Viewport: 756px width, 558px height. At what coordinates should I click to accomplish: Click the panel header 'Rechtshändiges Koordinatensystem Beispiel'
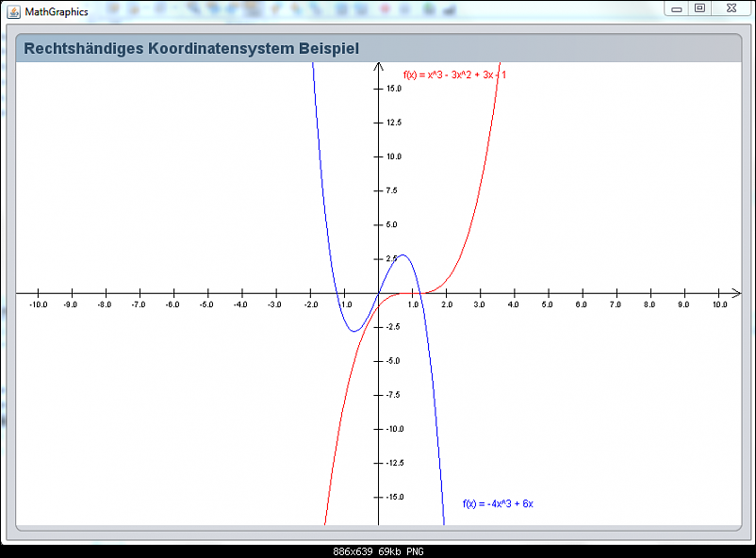tap(190, 48)
